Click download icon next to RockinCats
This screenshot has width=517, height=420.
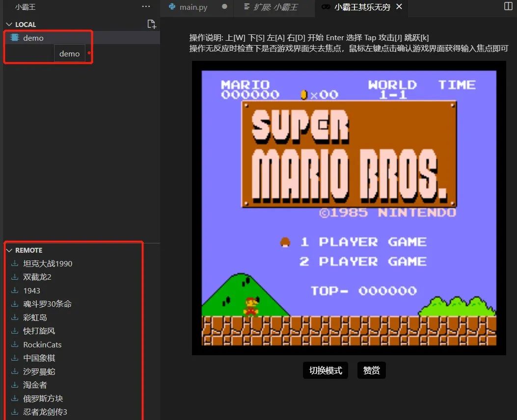coord(15,344)
